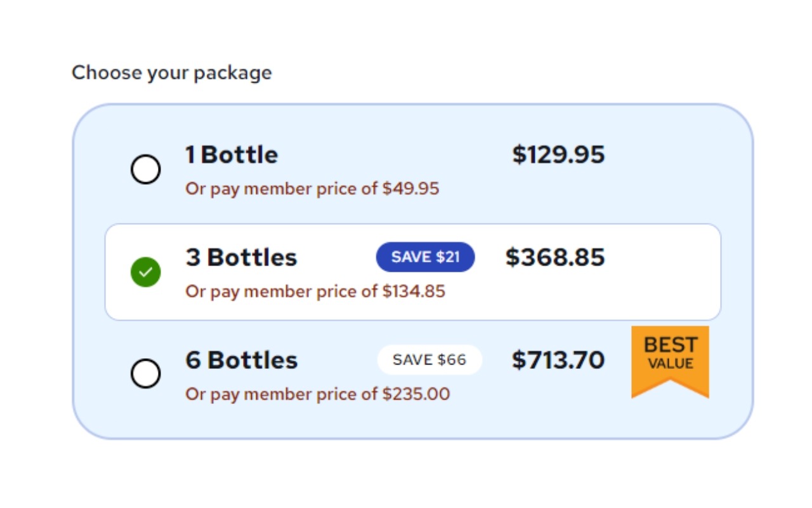This screenshot has width=812, height=508.
Task: Click the 3 Bottles title text
Action: coord(241,258)
